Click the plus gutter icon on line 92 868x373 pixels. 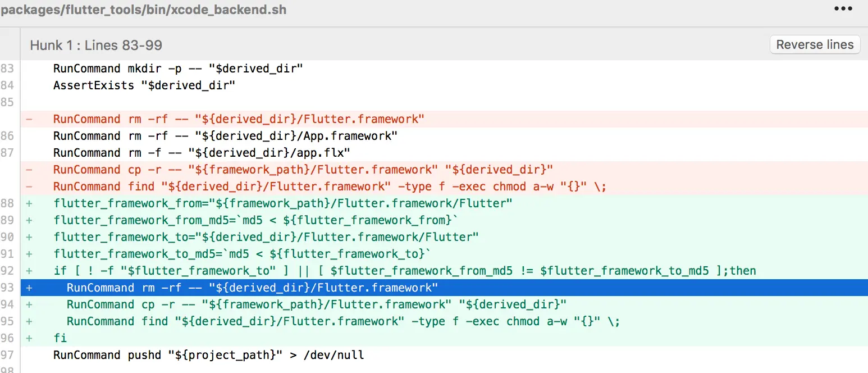pos(29,271)
